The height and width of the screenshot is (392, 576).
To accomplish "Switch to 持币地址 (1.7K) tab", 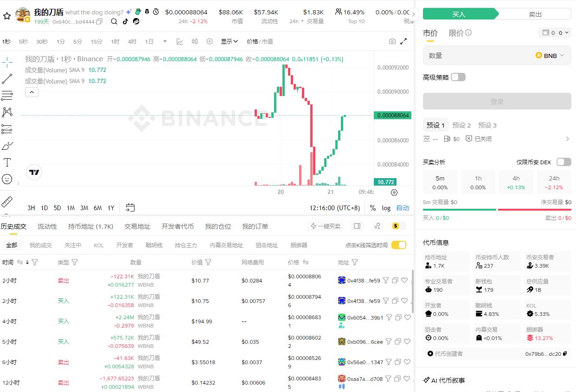I will 90,226.
